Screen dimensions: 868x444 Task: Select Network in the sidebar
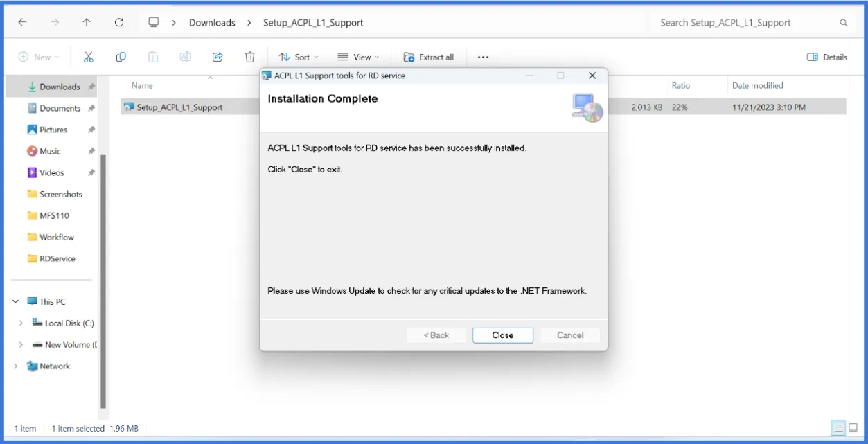[48, 366]
